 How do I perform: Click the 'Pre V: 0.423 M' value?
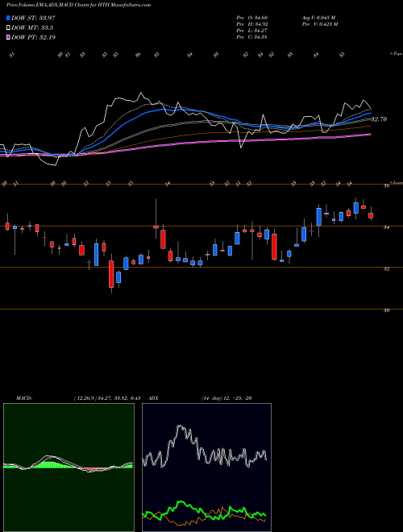(319, 24)
